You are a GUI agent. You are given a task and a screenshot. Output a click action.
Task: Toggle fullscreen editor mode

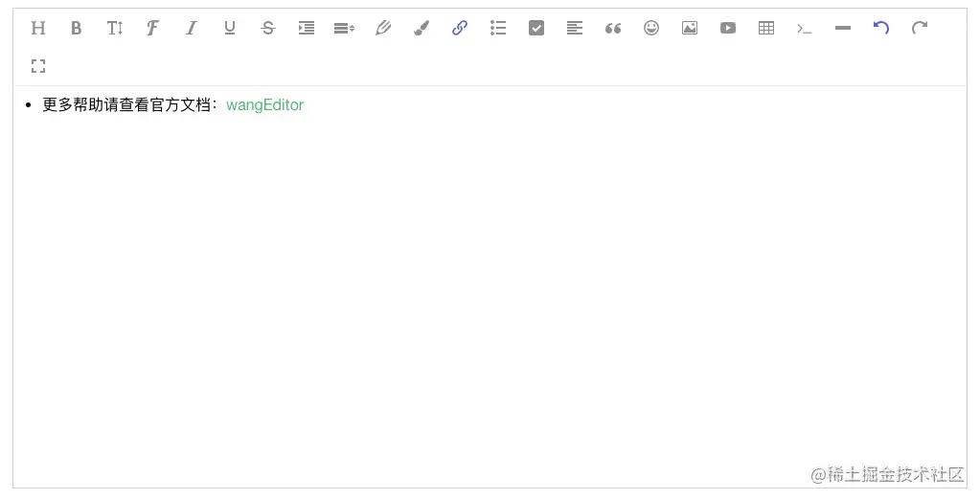click(x=38, y=66)
